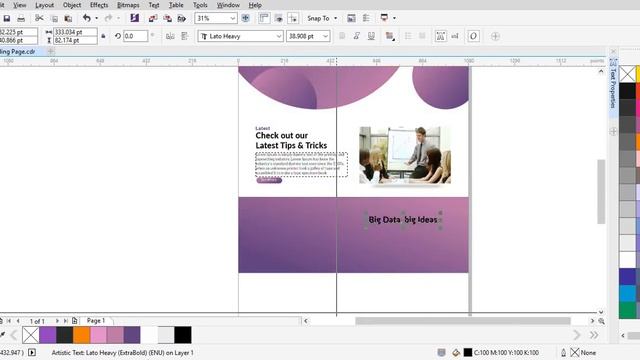This screenshot has height=360, width=640.
Task: Open the Application launcher dropdown arrow
Action: [394, 18]
